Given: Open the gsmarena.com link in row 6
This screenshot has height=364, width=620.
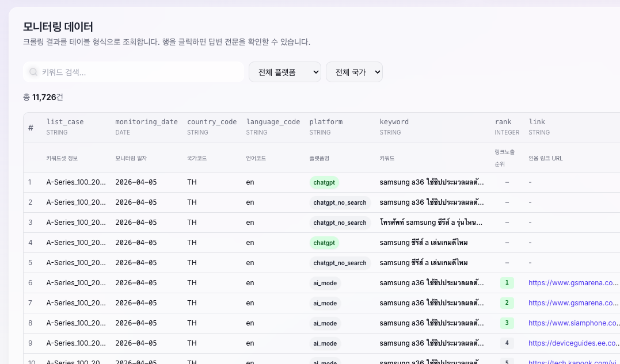Looking at the screenshot, I should click(x=573, y=282).
